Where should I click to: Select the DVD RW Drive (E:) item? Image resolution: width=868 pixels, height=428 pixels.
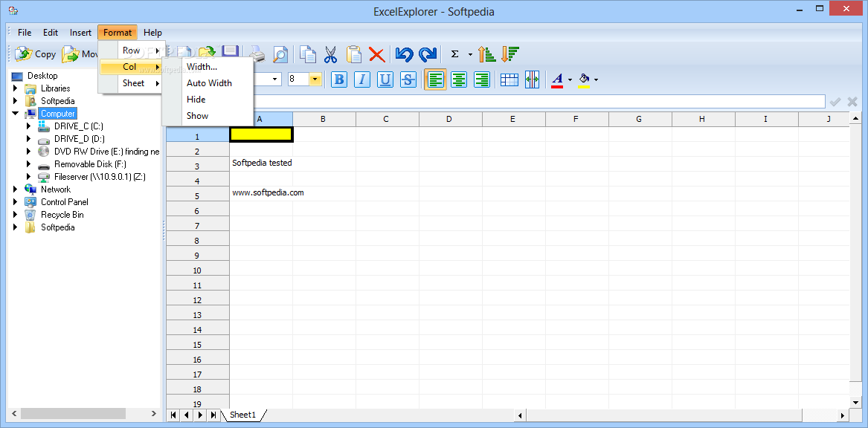[x=106, y=152]
